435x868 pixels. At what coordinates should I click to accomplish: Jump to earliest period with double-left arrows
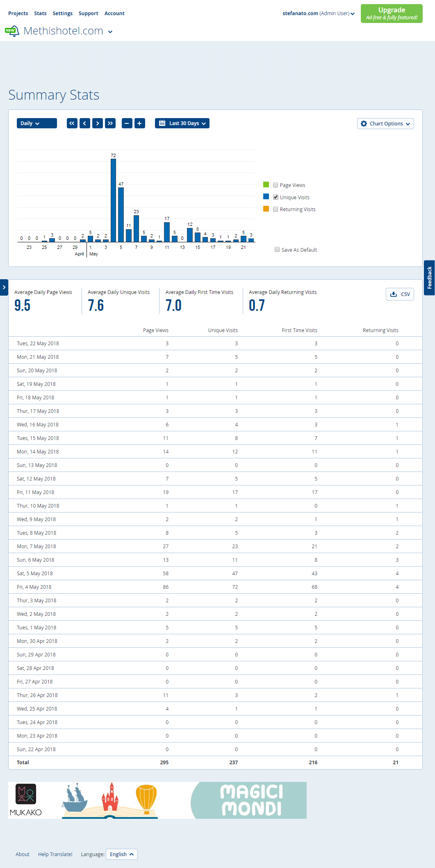(x=72, y=123)
